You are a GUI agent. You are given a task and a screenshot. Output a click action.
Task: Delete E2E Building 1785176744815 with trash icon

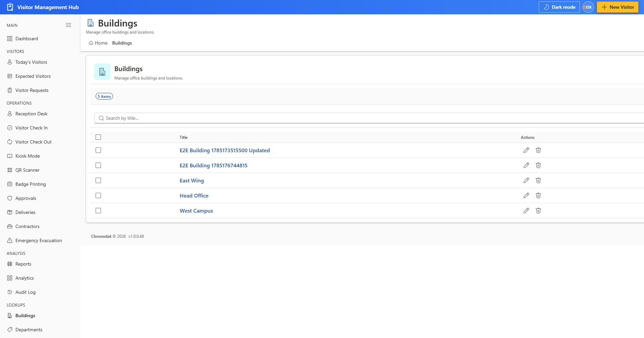pyautogui.click(x=538, y=165)
